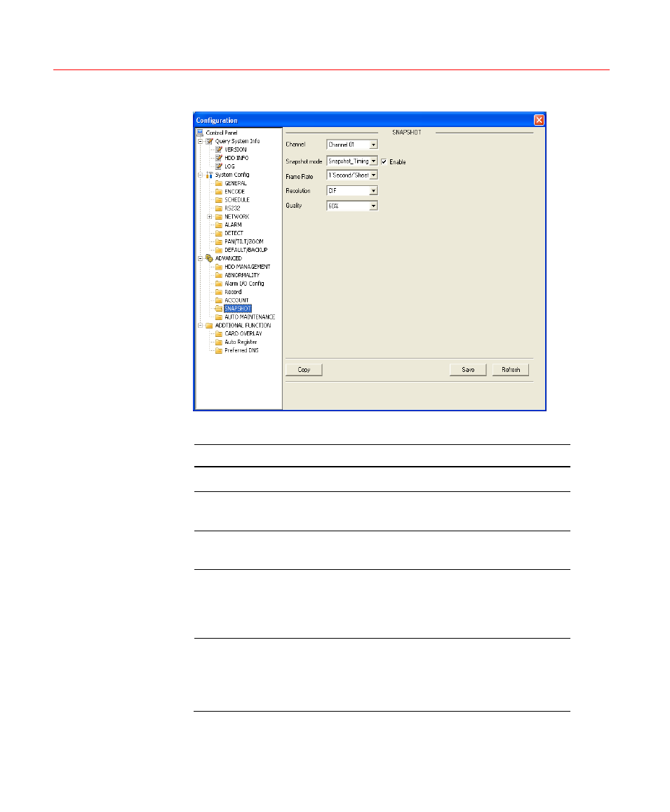The width and height of the screenshot is (670, 812).
Task: Click the ACCOUNT folder icon
Action: 218,300
